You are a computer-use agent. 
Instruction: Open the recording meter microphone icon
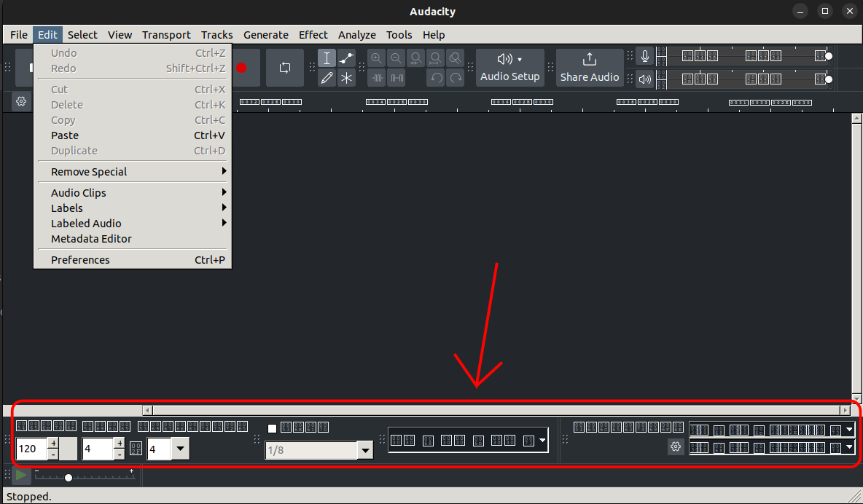(644, 55)
